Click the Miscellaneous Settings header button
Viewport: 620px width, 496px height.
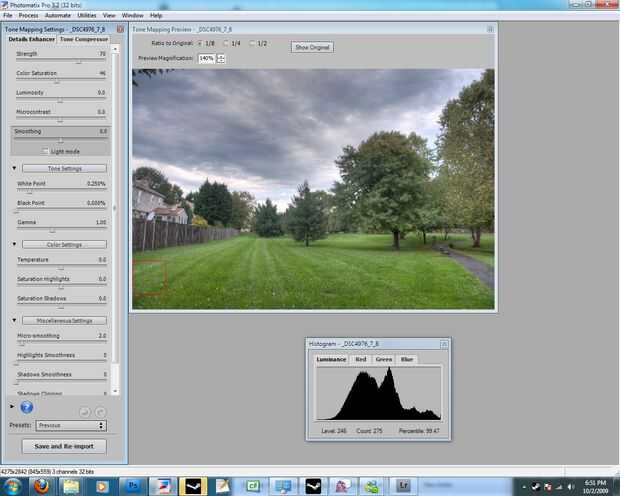(64, 320)
